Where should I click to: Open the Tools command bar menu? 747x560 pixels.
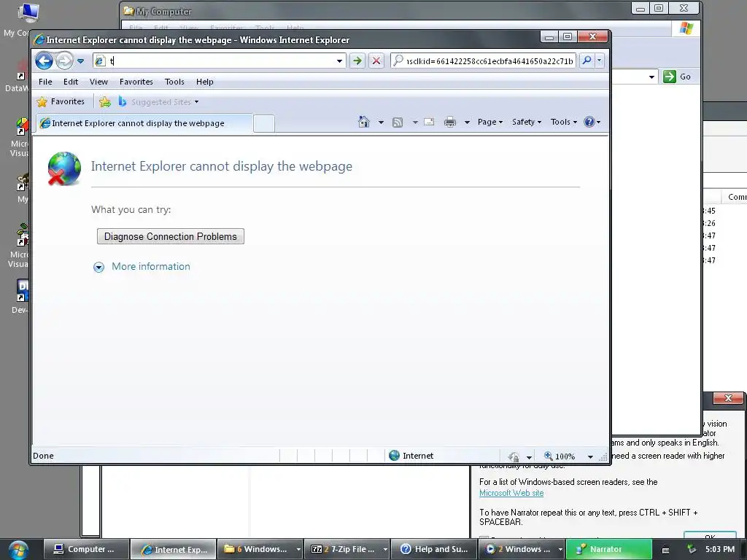pyautogui.click(x=564, y=122)
